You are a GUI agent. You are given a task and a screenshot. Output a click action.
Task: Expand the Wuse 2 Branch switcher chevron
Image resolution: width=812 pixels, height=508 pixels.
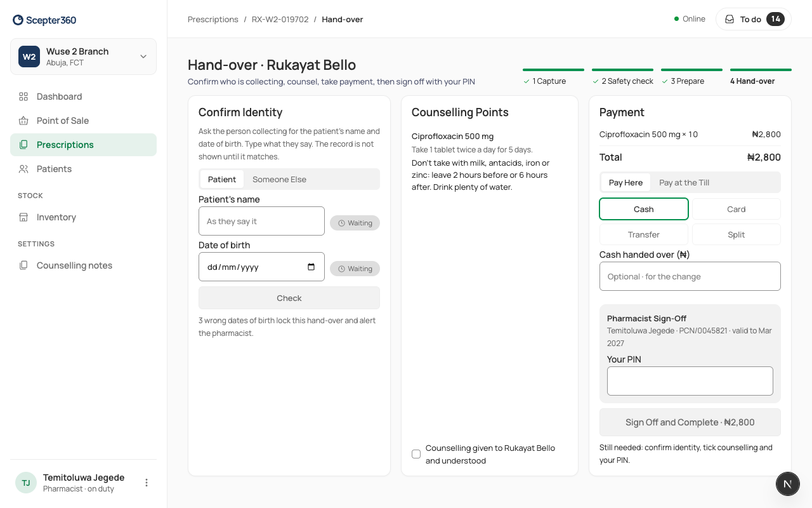click(143, 57)
